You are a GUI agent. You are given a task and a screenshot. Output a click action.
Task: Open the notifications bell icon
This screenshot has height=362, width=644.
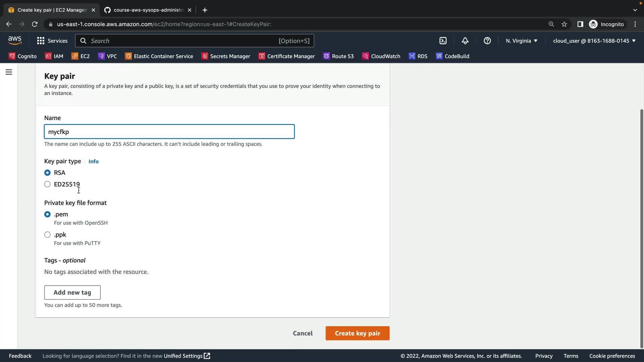(465, 41)
